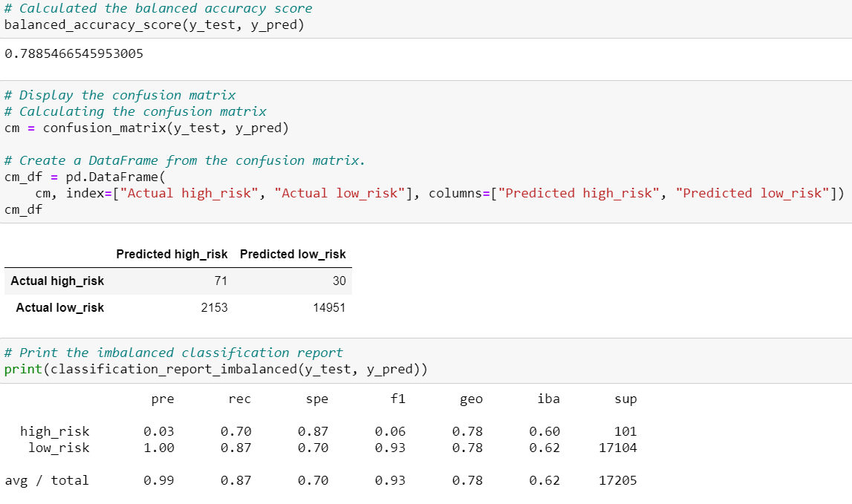This screenshot has height=504, width=852.
Task: Select low_risk specificity value 0.70
Action: (313, 448)
